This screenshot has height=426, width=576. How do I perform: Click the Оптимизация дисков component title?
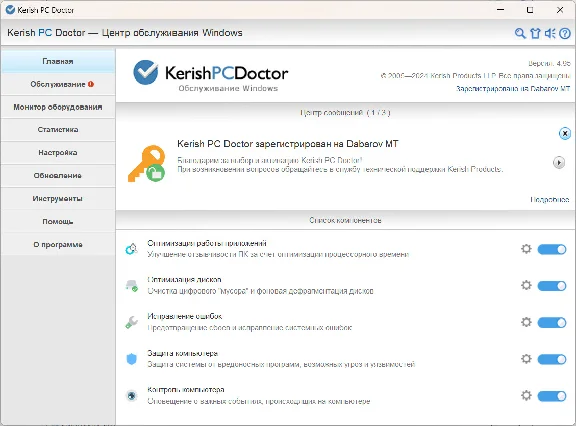tap(184, 279)
